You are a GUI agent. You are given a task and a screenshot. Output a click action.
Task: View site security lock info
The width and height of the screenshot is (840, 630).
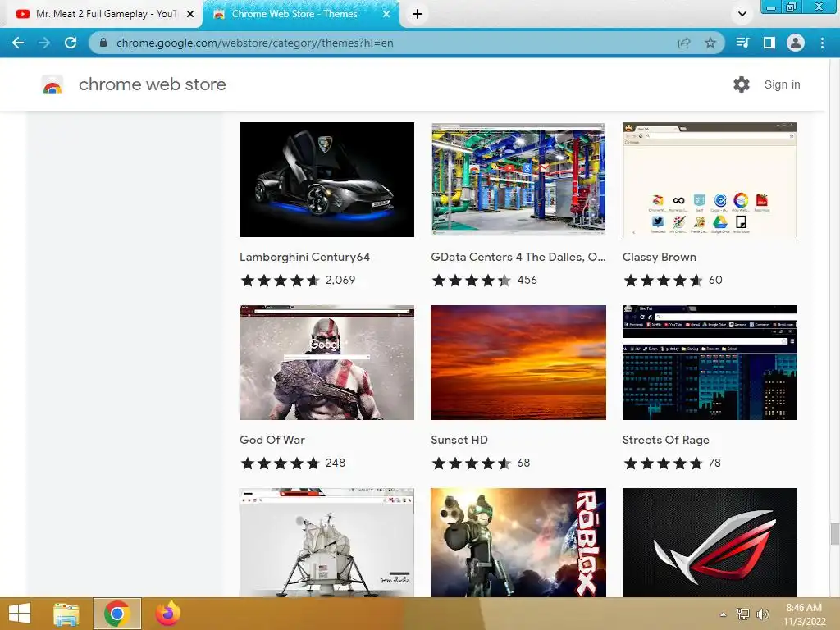tap(103, 43)
